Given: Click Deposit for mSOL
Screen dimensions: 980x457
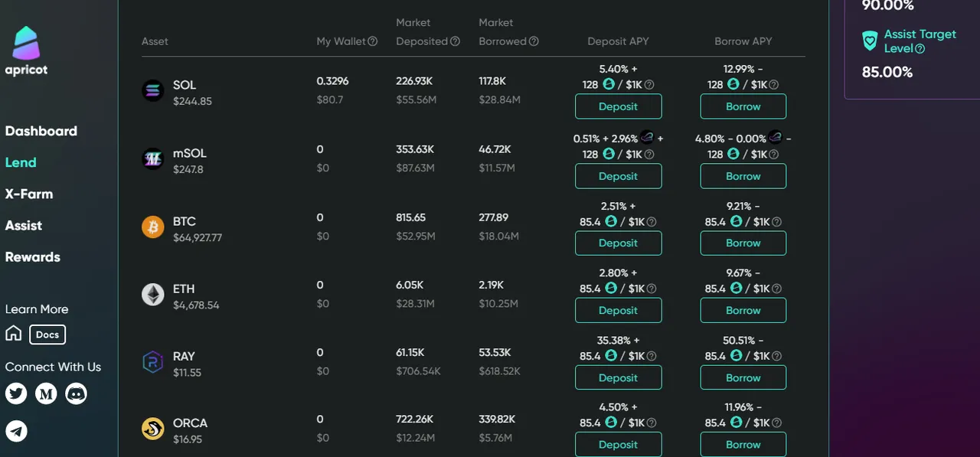Looking at the screenshot, I should click(619, 176).
